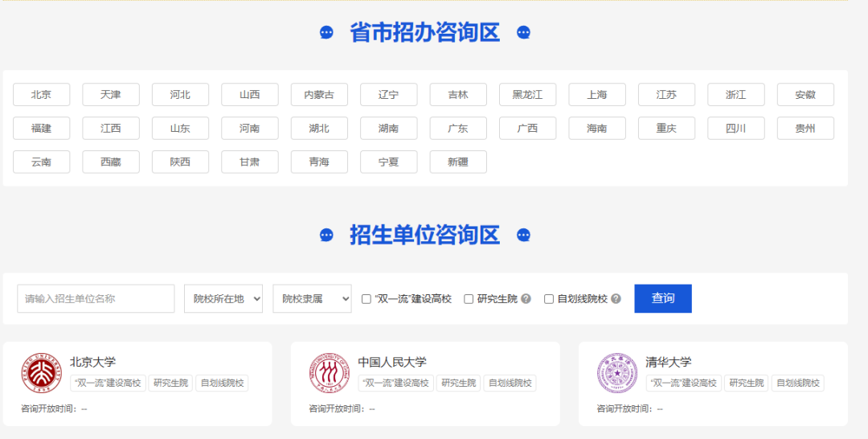This screenshot has width=868, height=439.
Task: Select the 北京 province button
Action: (x=41, y=95)
